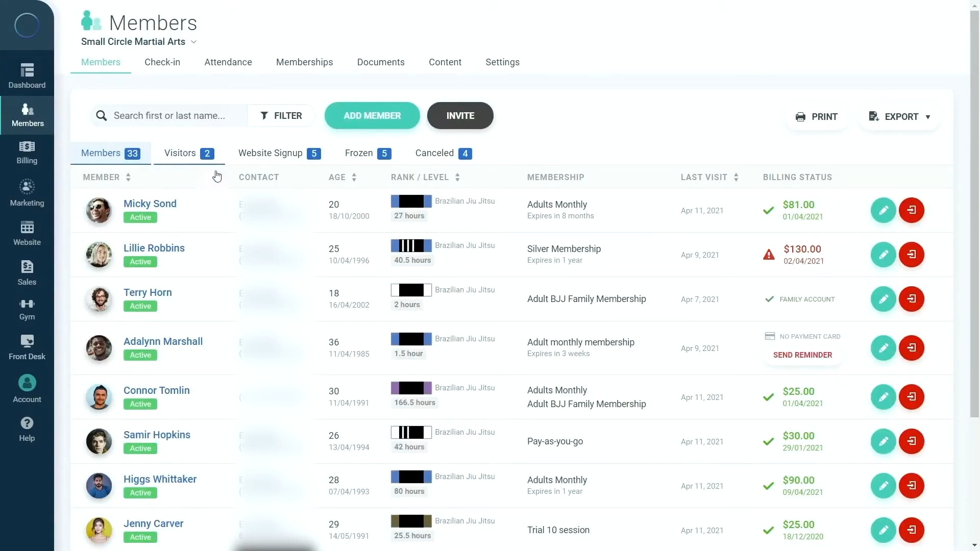This screenshot has height=551, width=980.
Task: Select the Canceled 4 sub-tab
Action: (x=443, y=153)
